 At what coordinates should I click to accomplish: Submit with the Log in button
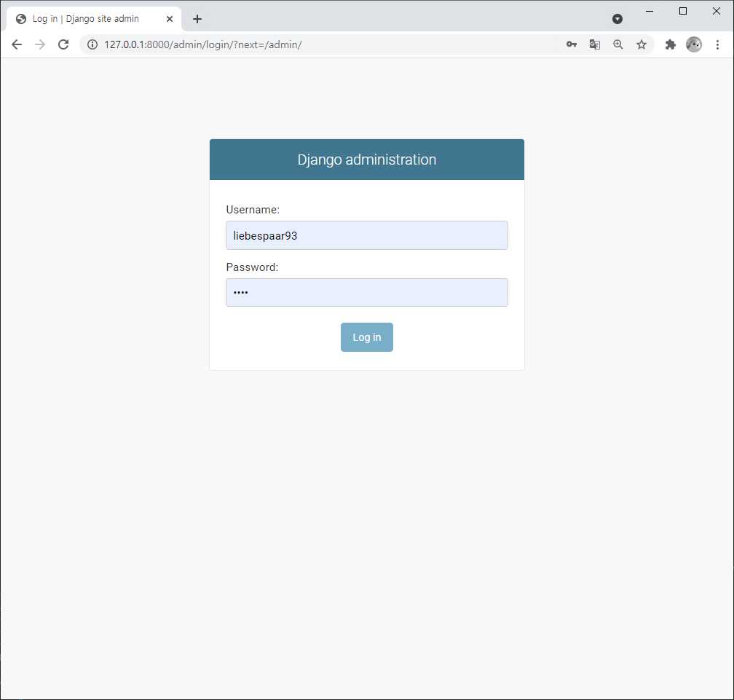(x=367, y=337)
